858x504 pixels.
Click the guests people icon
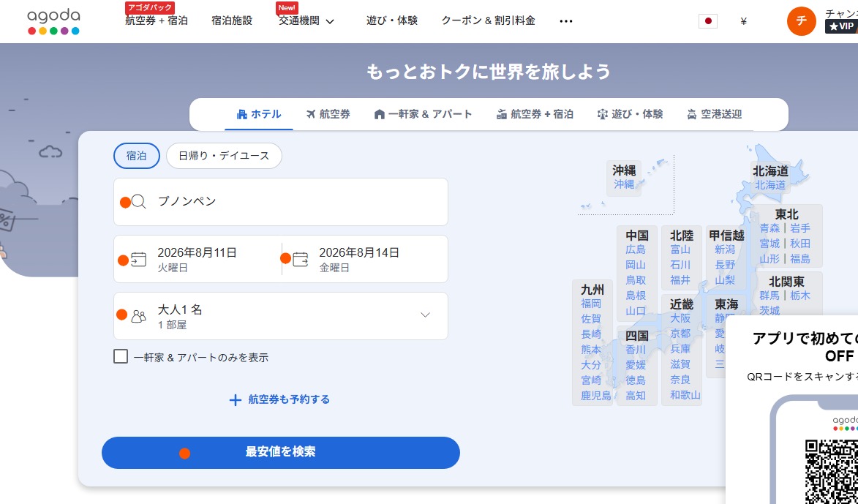pyautogui.click(x=139, y=316)
